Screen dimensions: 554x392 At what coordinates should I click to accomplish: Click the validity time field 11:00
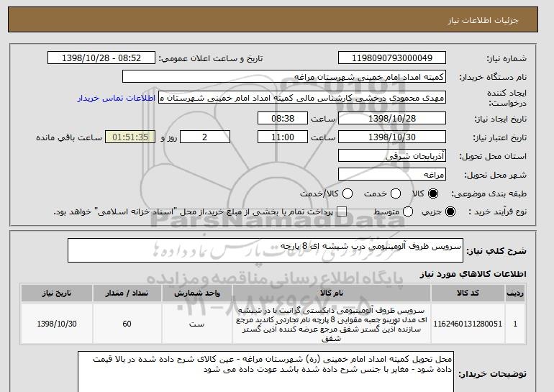[x=283, y=137]
